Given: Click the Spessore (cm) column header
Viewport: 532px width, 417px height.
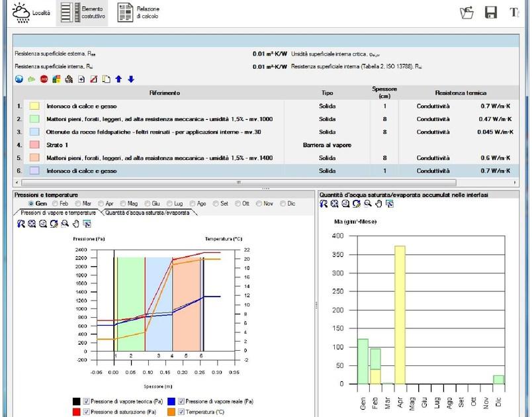Looking at the screenshot, I should click(384, 93).
